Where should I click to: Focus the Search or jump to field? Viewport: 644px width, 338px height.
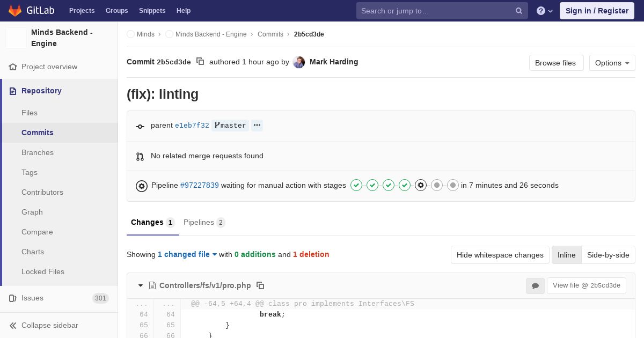pos(437,11)
